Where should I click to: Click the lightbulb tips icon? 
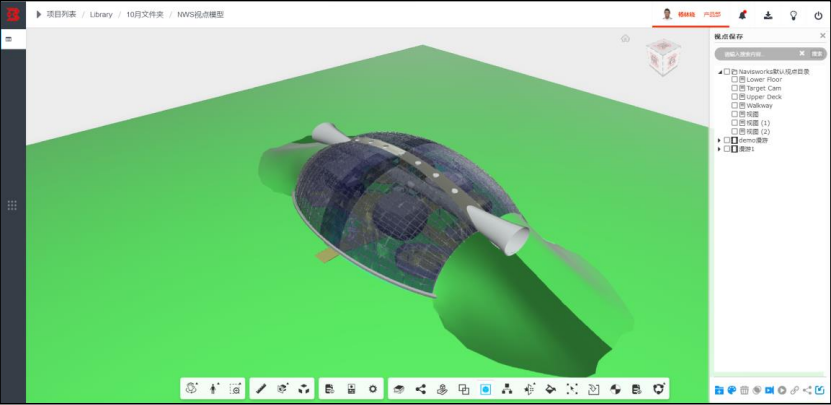[793, 15]
